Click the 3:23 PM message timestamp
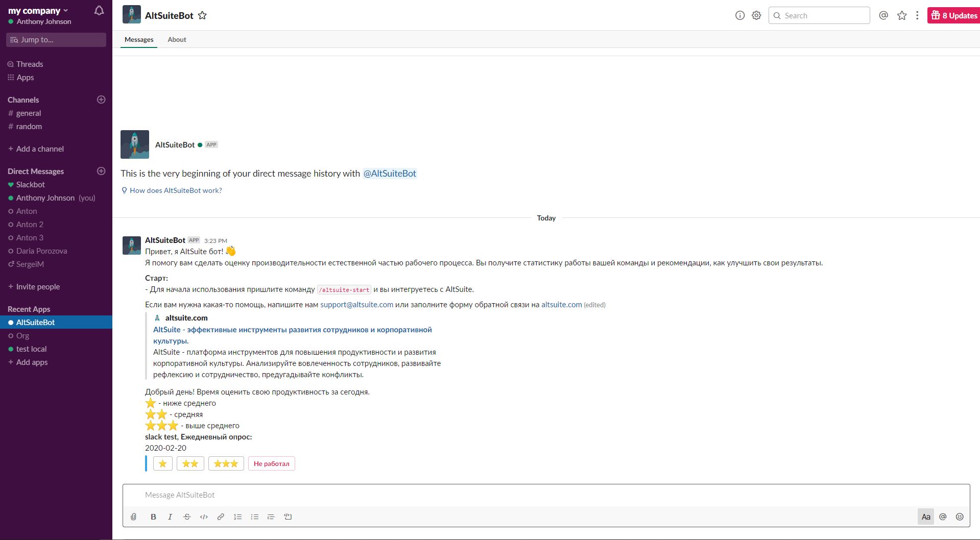980x540 pixels. [216, 240]
